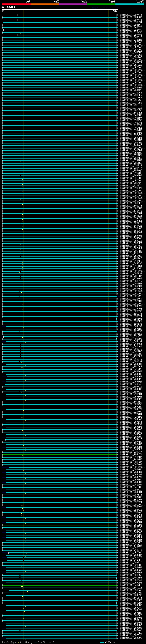Open hit UniRef100_Q98S60
Viewport: 146px width, 644px height.
coord(131,25)
